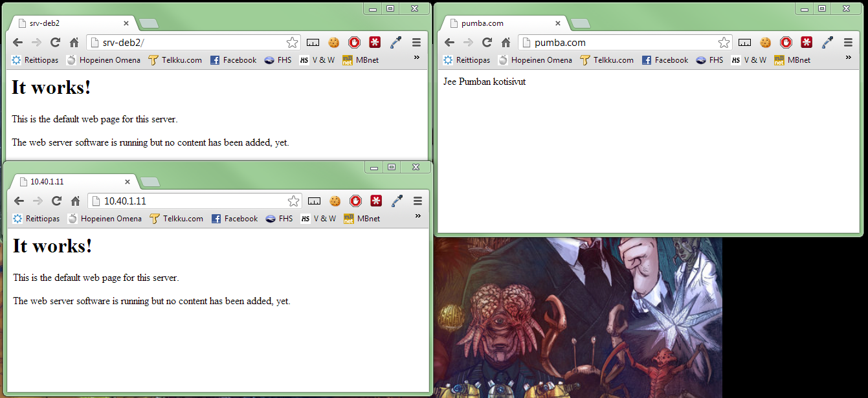Open Chrome menu in pumba.com window
868x398 pixels.
tap(848, 43)
